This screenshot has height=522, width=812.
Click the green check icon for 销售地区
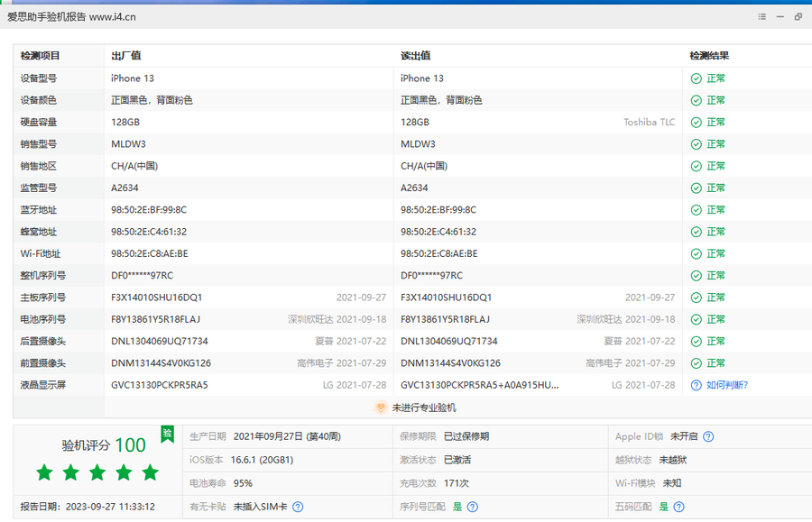pos(696,166)
